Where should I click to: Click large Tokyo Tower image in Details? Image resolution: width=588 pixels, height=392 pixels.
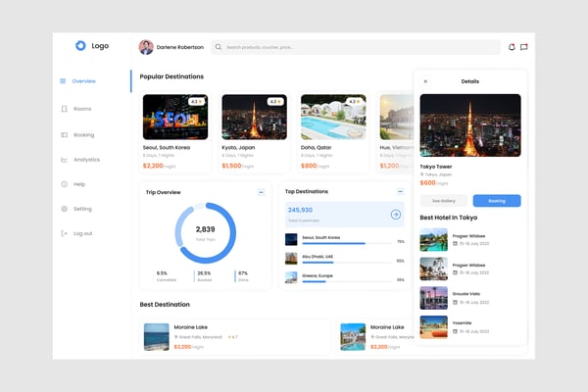pyautogui.click(x=470, y=125)
